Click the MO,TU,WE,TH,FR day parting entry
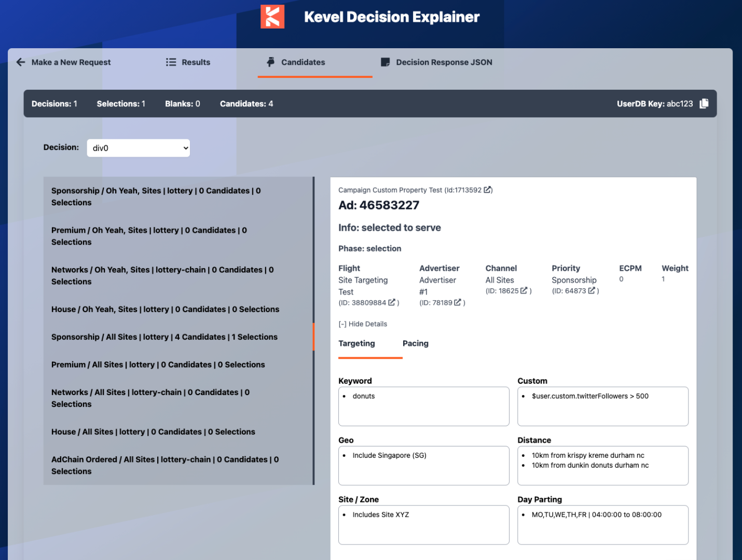 click(597, 514)
